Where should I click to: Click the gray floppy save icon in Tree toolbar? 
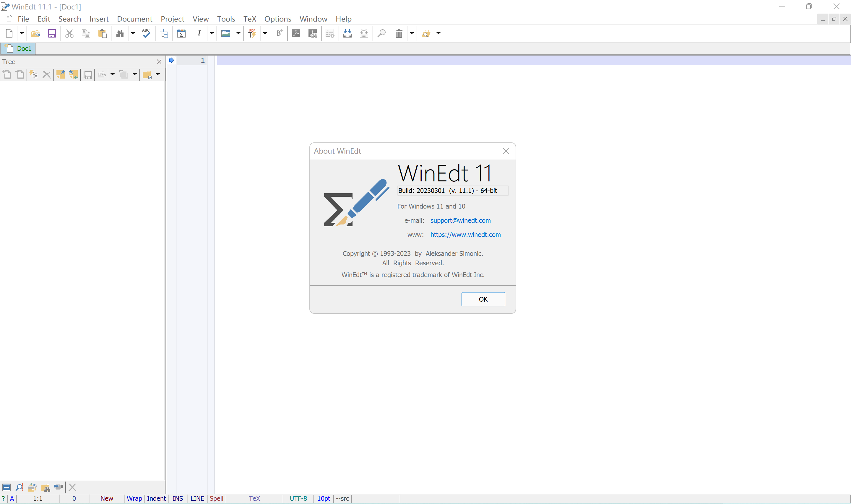click(88, 74)
